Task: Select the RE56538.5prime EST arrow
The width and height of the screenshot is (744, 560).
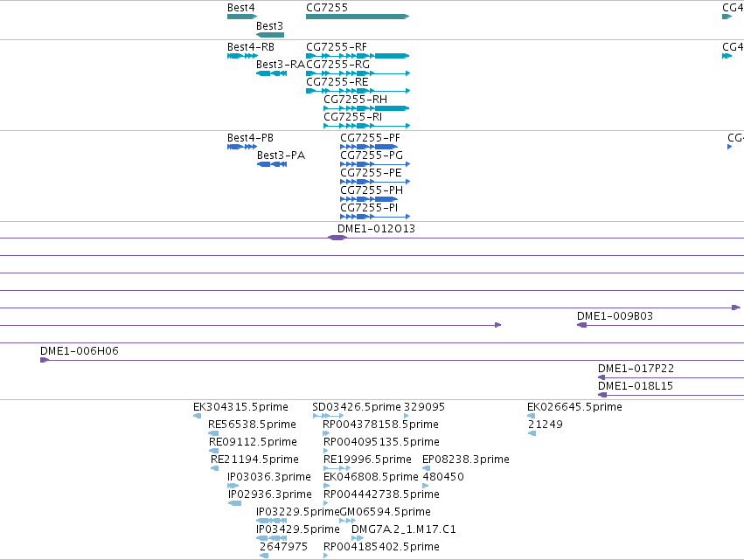Action: coord(213,433)
